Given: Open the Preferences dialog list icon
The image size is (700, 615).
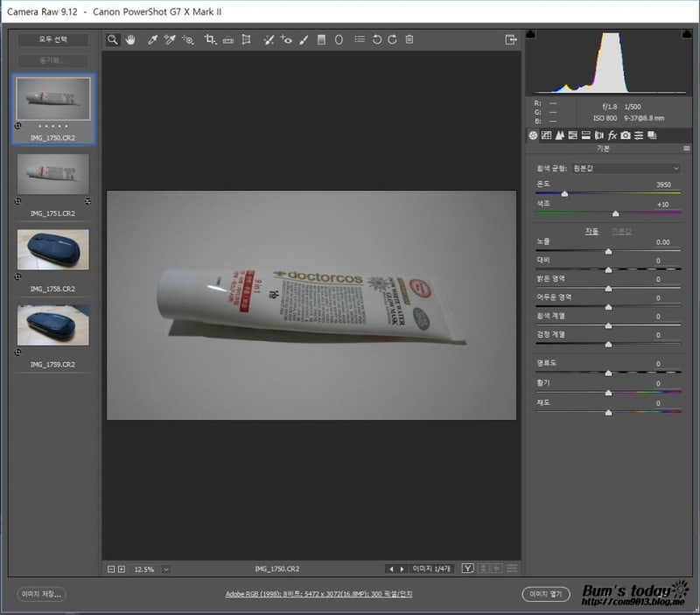Looking at the screenshot, I should [x=360, y=39].
